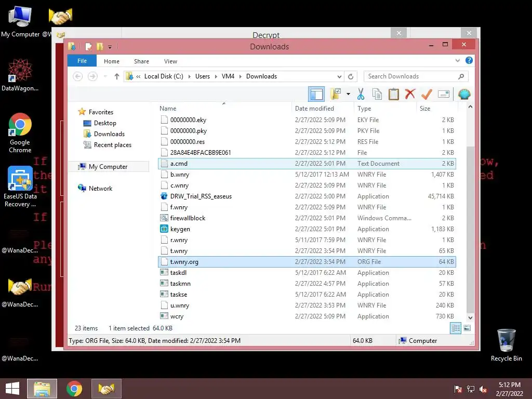
Task: Select the keygen application file
Action: pos(307,229)
